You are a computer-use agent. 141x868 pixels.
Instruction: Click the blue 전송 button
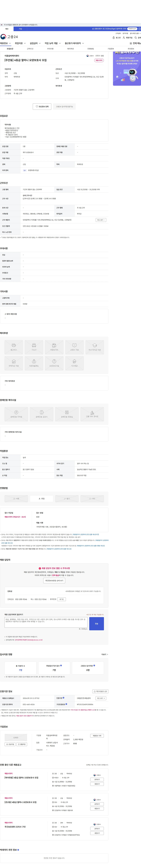[x=96, y=624]
